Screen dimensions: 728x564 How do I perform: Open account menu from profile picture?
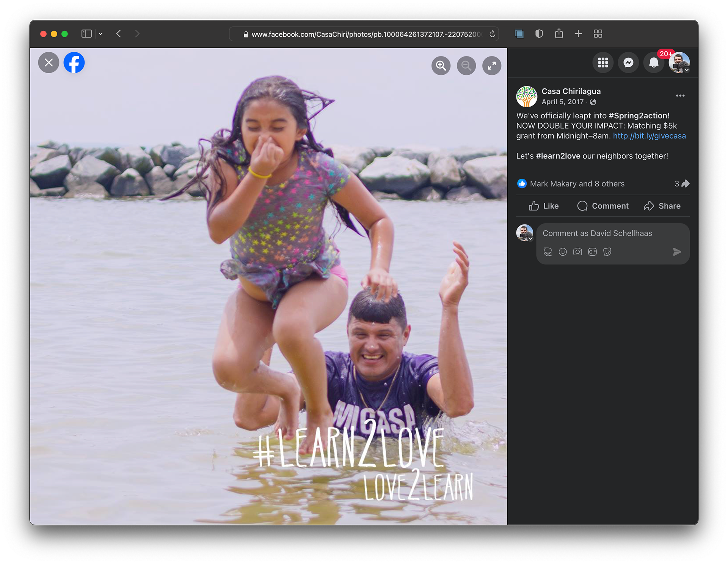point(679,63)
